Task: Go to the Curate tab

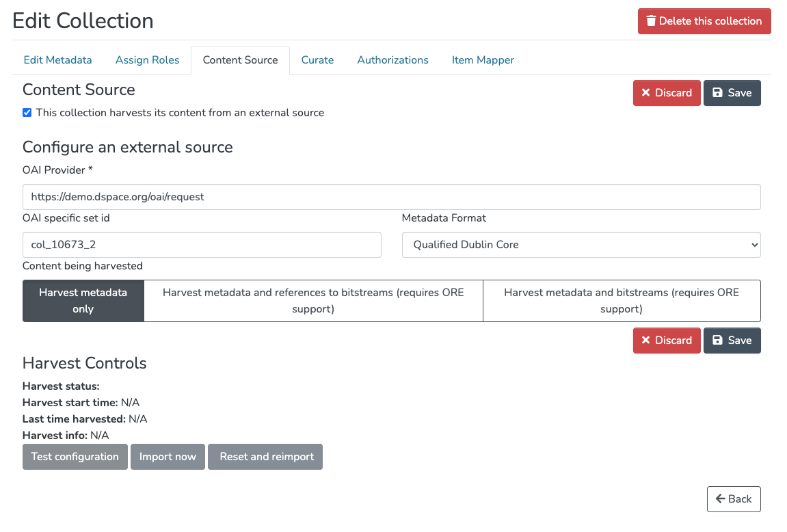Action: click(x=317, y=60)
